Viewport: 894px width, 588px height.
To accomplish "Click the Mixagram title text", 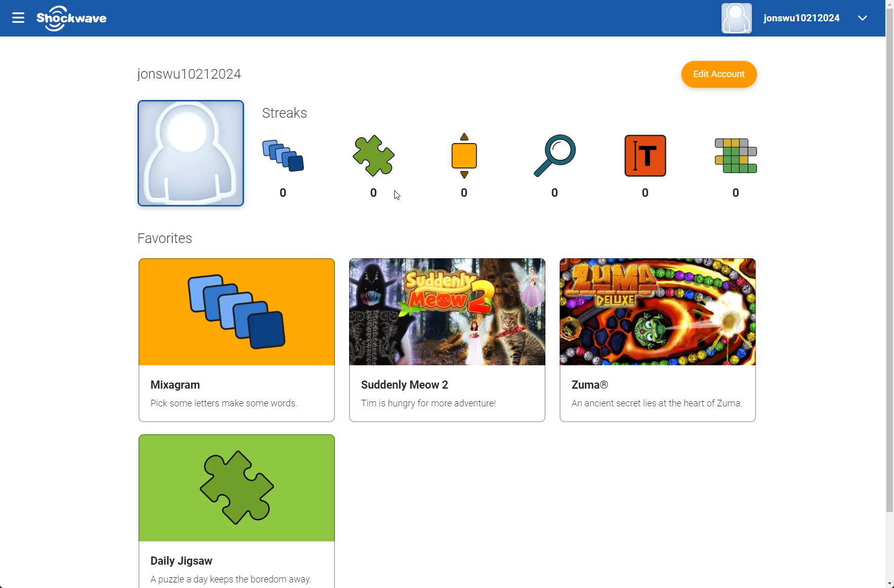I will [x=175, y=385].
